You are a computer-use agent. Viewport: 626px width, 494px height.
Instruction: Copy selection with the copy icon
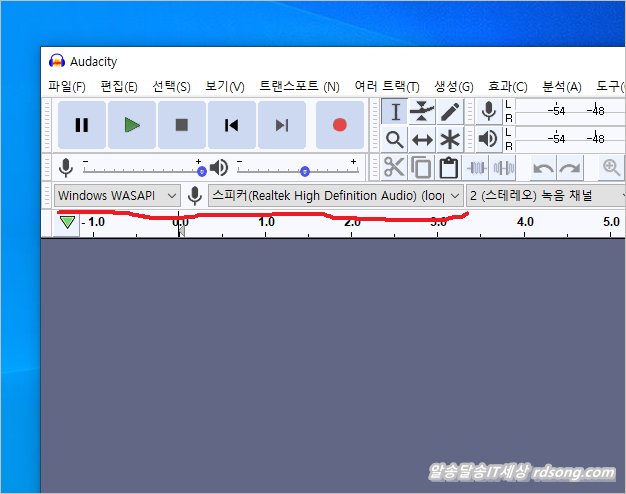point(422,167)
